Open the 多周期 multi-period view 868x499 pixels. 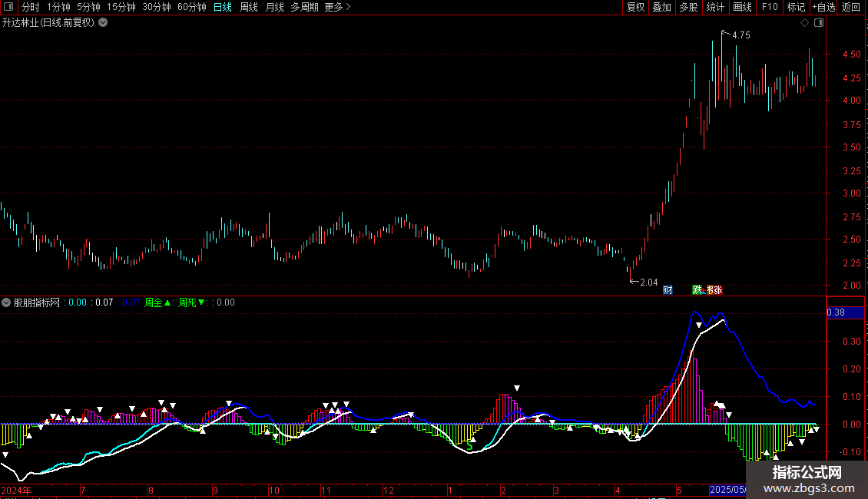[304, 7]
